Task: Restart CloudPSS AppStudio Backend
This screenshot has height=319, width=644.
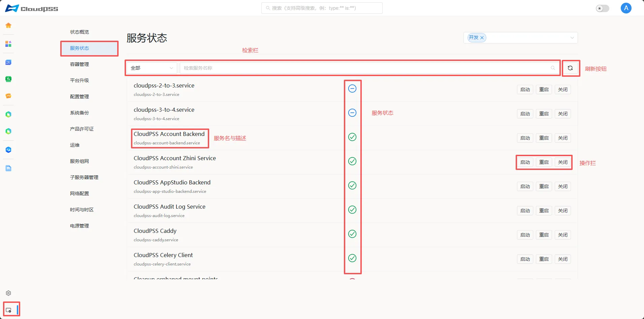Action: (x=544, y=186)
